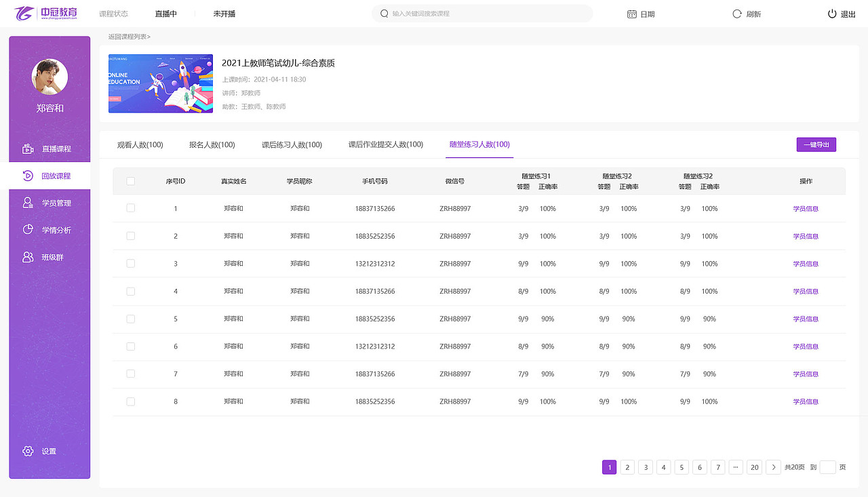The image size is (868, 497).
Task: Select all rows via header checkbox
Action: tap(130, 180)
